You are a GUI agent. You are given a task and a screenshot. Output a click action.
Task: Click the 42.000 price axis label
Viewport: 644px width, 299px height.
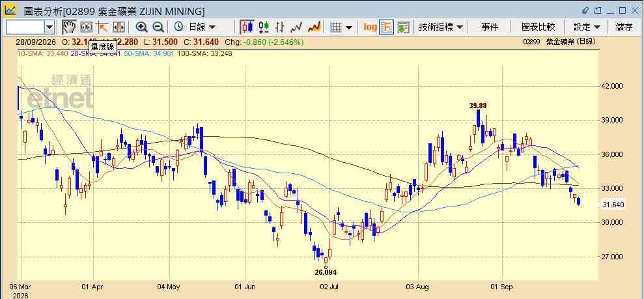click(x=612, y=86)
